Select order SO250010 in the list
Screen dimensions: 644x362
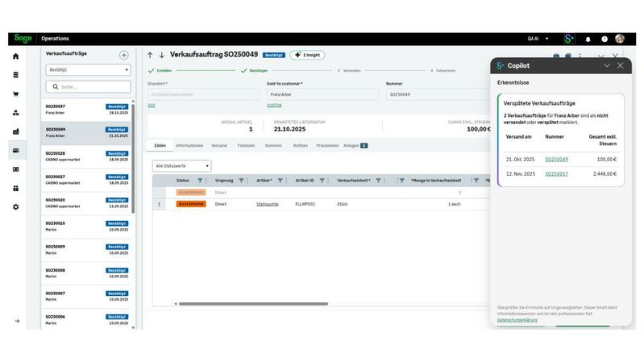pyautogui.click(x=86, y=227)
